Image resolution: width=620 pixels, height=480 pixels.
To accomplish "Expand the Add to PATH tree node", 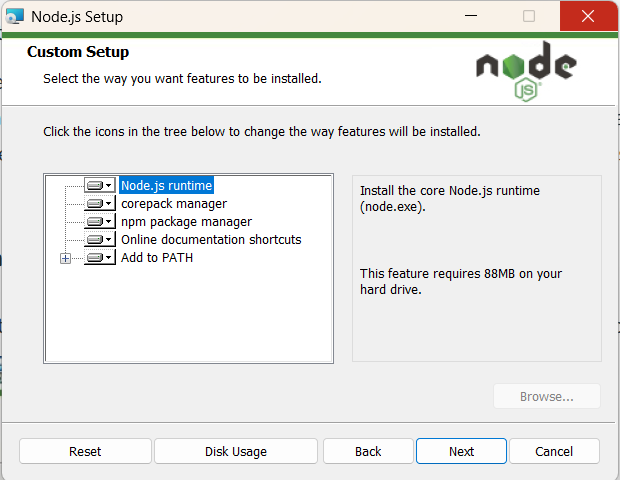I will coord(65,259).
